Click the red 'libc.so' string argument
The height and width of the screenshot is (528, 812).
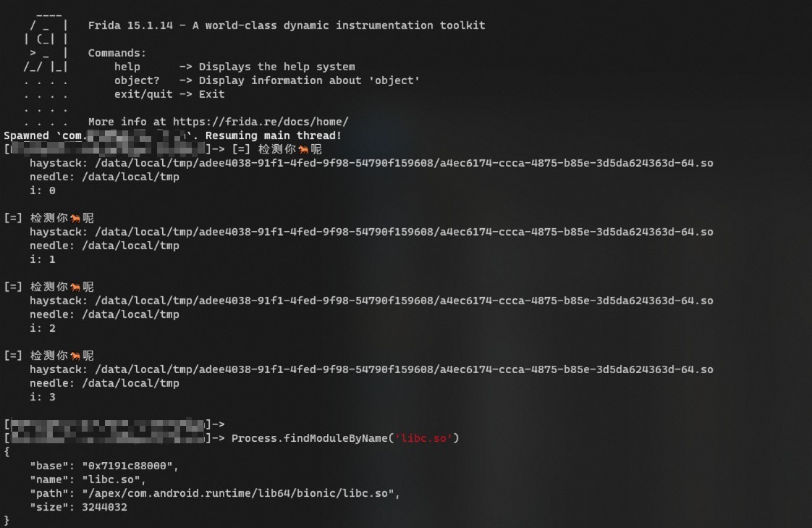point(423,438)
